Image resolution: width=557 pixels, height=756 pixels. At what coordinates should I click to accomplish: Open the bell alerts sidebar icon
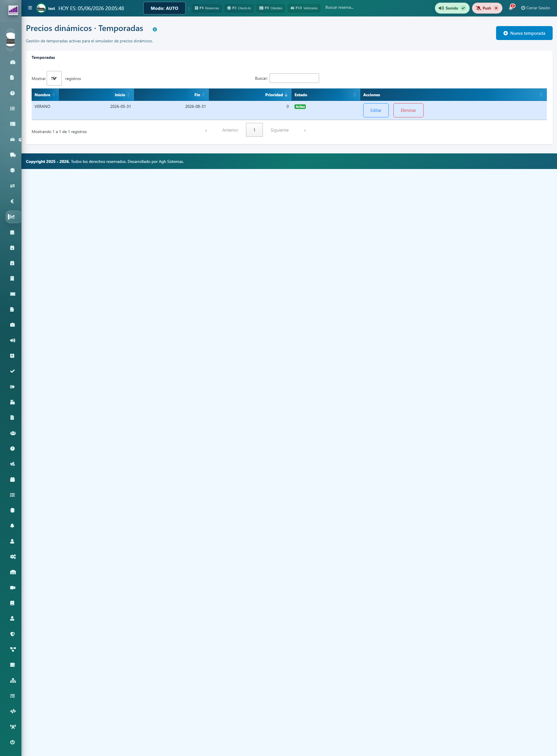pyautogui.click(x=12, y=526)
